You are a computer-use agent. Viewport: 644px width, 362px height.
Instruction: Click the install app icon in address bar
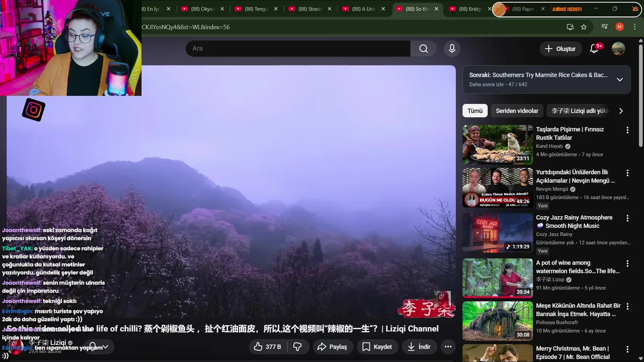click(570, 27)
